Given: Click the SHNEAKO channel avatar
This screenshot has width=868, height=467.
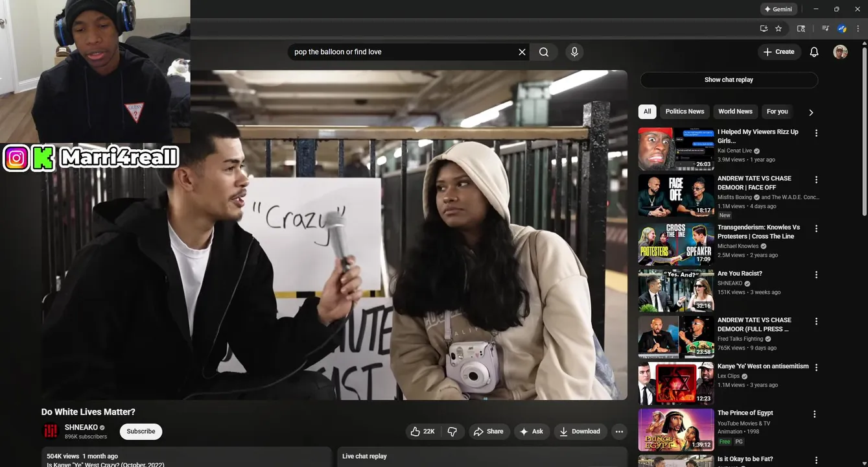Looking at the screenshot, I should [51, 431].
